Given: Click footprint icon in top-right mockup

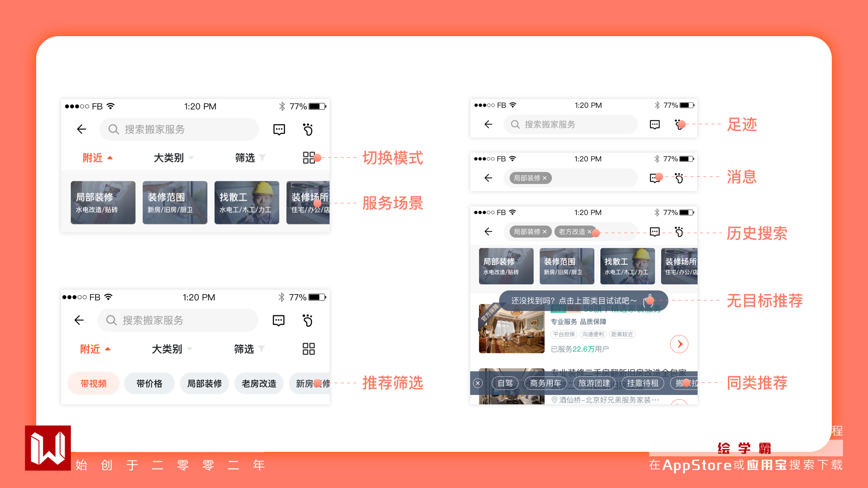Looking at the screenshot, I should (679, 124).
